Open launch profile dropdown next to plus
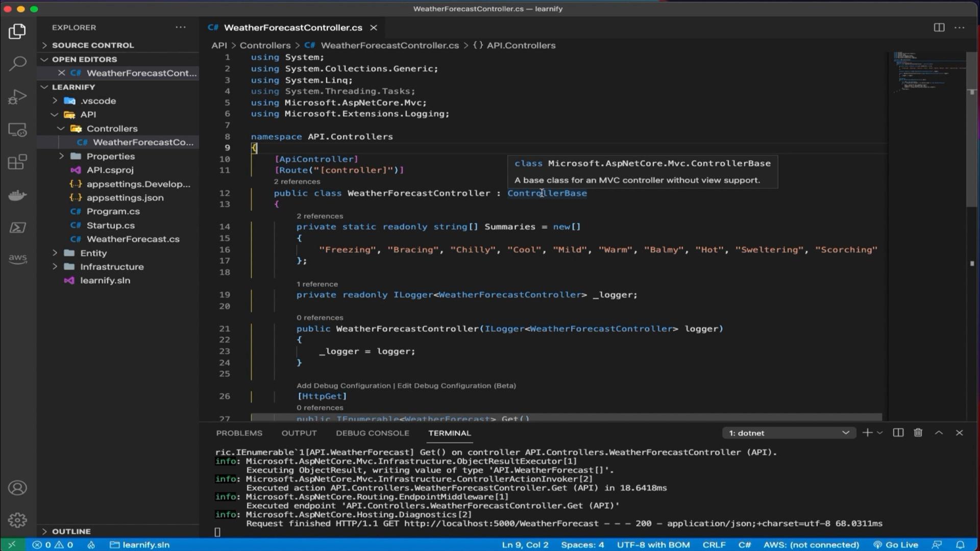The height and width of the screenshot is (551, 980). 879,433
